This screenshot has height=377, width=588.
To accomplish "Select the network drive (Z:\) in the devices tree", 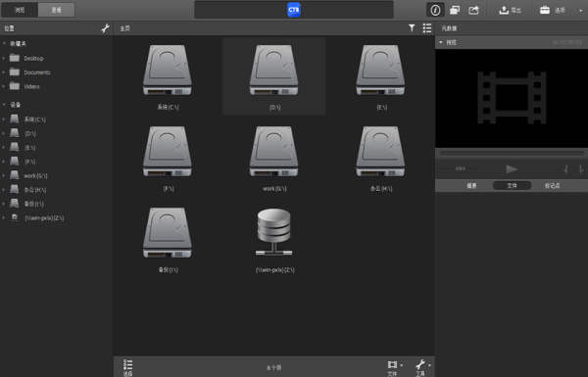I will tap(44, 217).
